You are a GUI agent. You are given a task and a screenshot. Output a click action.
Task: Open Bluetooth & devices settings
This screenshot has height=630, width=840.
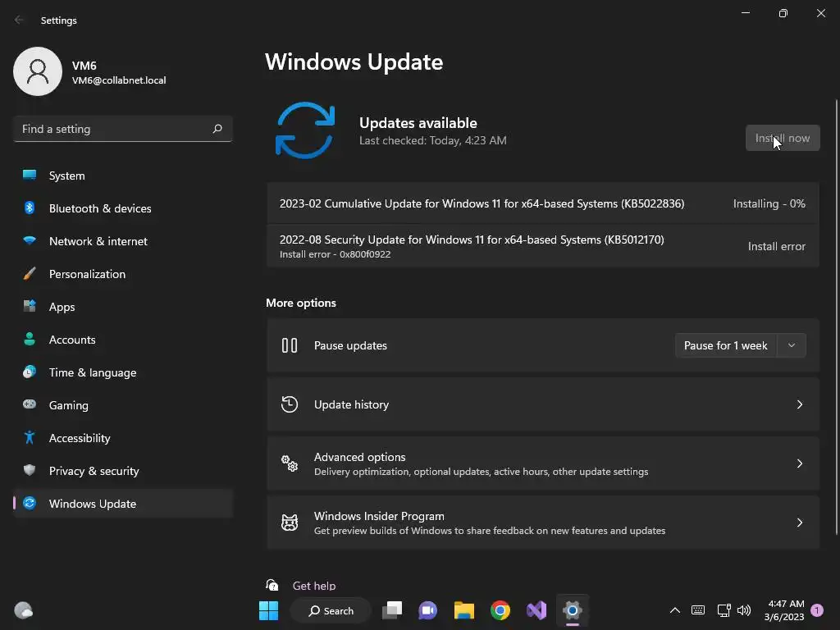coord(123,208)
